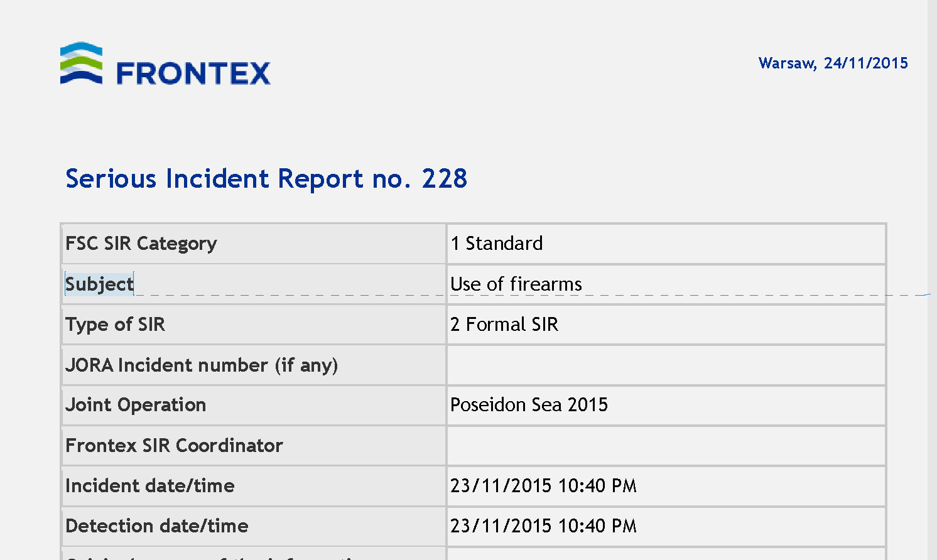Screen dimensions: 937x560
Task: Click the JORA Incident number label
Action: [x=202, y=365]
